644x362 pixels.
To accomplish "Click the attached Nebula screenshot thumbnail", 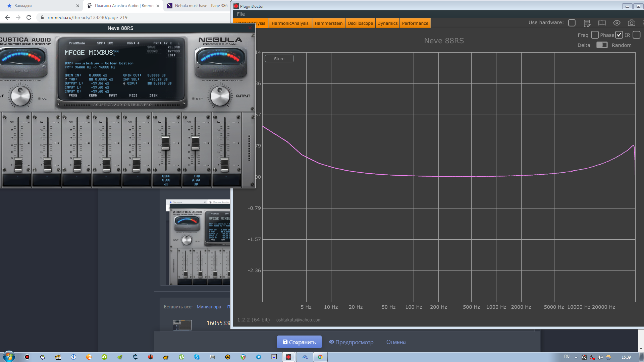I will 198,242.
